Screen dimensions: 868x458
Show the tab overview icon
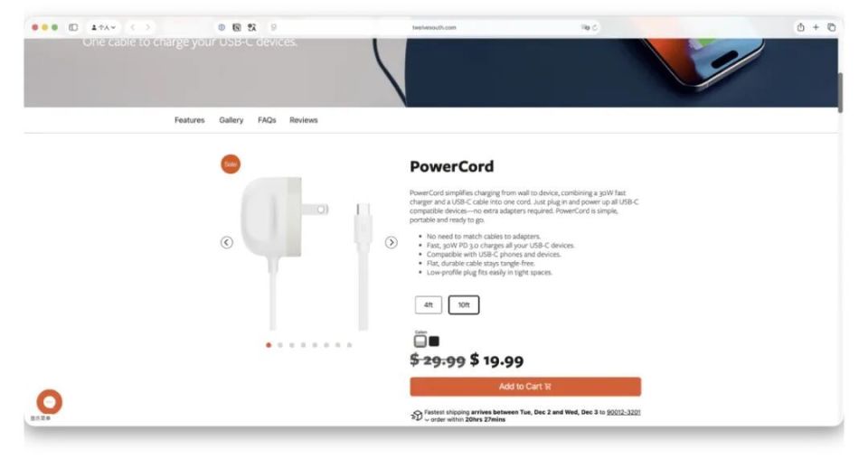coord(832,27)
